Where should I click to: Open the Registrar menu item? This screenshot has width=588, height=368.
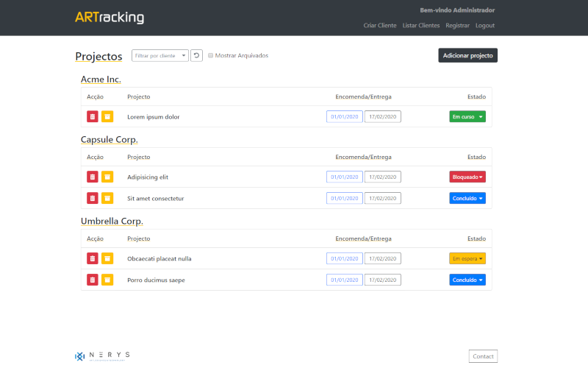tap(457, 26)
